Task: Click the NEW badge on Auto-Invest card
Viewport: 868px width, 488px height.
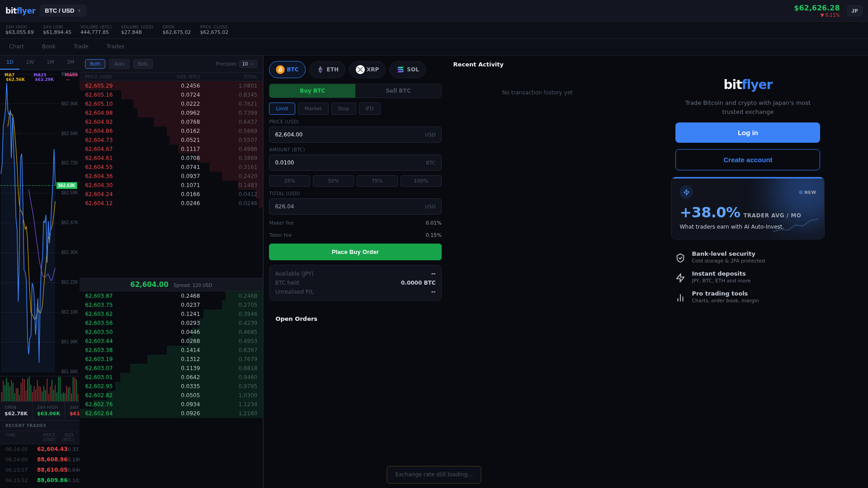Action: (x=807, y=192)
